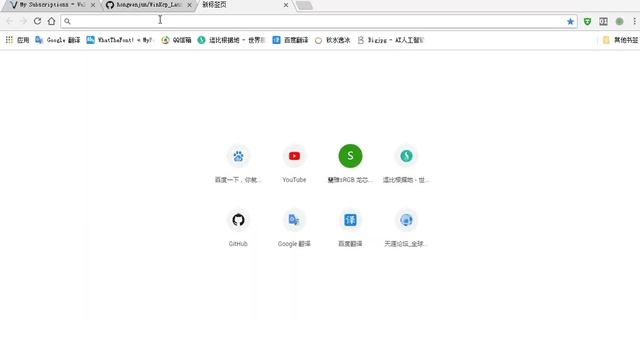Open the WhatTheFont bookmark

tap(119, 40)
